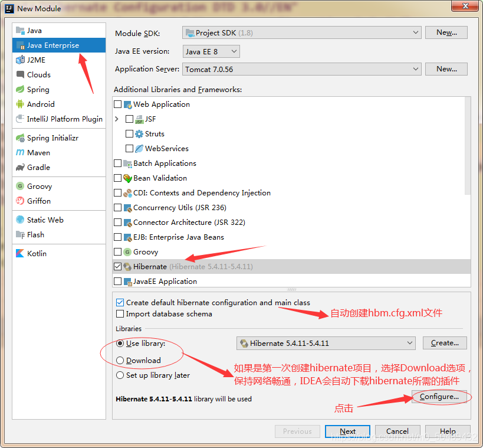The height and width of the screenshot is (448, 483).
Task: Click the Griffon icon
Action: 20,201
